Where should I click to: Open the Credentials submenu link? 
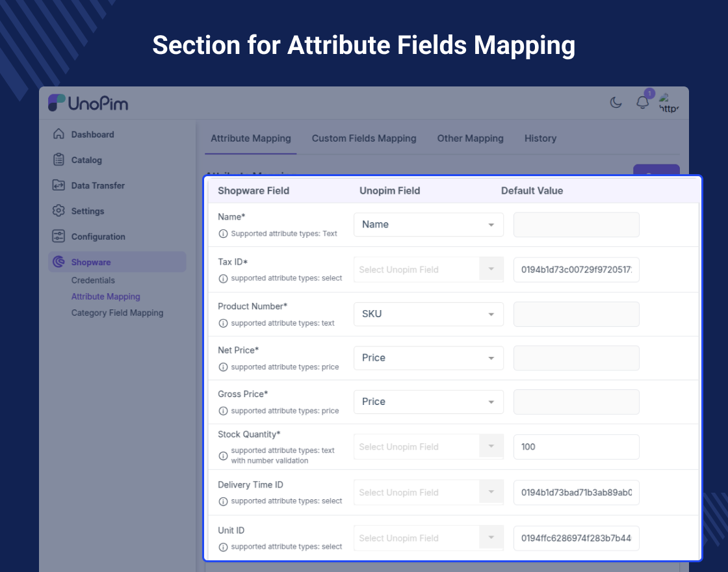click(93, 280)
